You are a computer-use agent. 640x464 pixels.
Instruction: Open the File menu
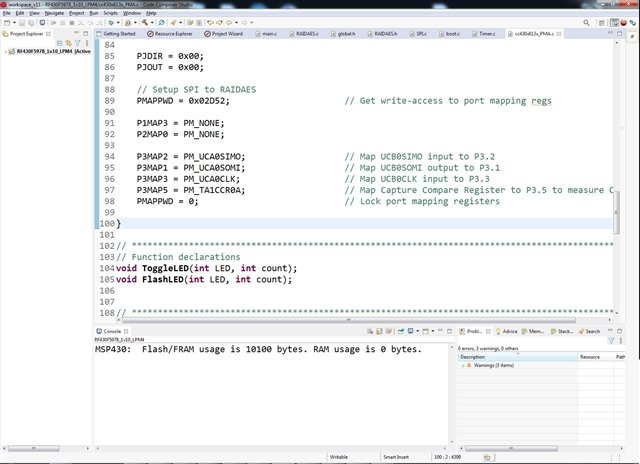[x=6, y=13]
